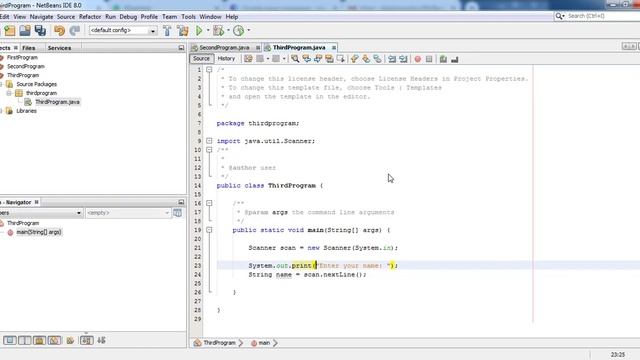
Task: Collapse the license comment fold on line 1
Action: [x=209, y=70]
